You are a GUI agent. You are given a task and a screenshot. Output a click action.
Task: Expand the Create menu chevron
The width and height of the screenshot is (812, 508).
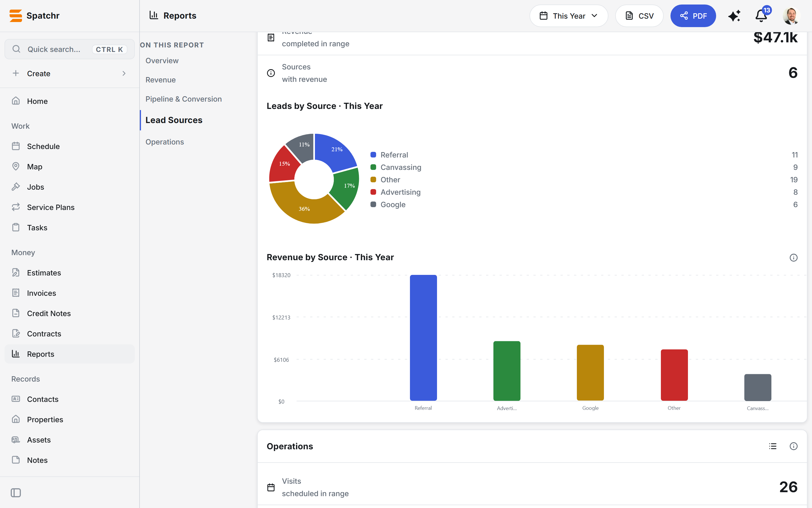pos(124,73)
